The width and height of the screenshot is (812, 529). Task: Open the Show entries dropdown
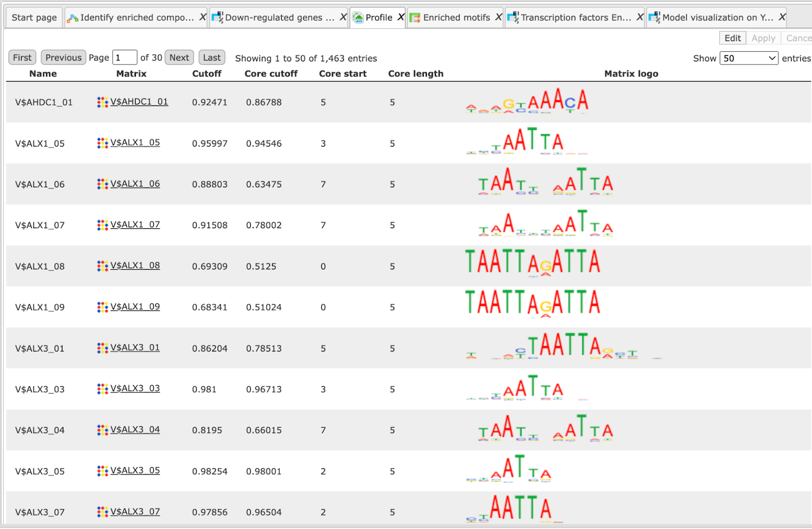coord(749,58)
